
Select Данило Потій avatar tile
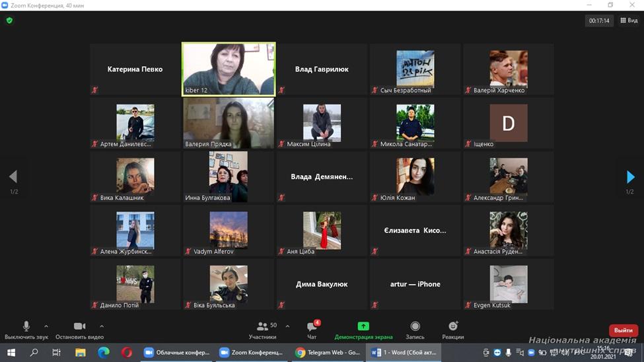pyautogui.click(x=135, y=284)
